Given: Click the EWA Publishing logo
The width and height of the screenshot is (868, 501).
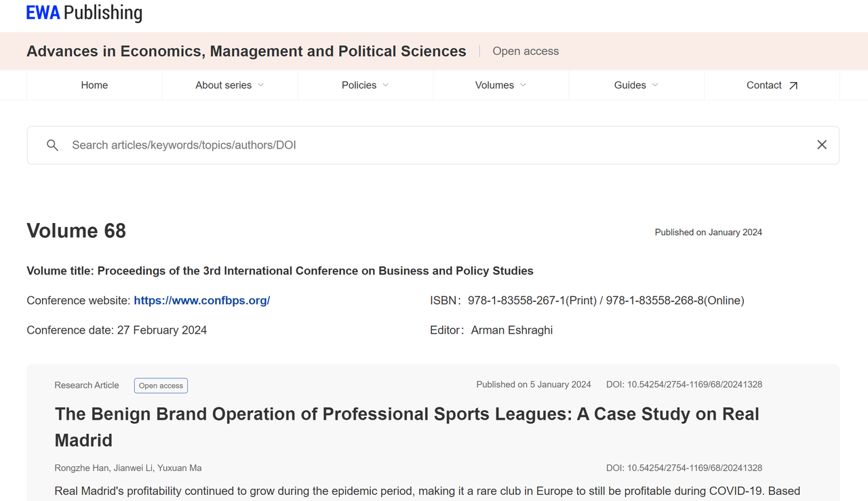Looking at the screenshot, I should [84, 13].
